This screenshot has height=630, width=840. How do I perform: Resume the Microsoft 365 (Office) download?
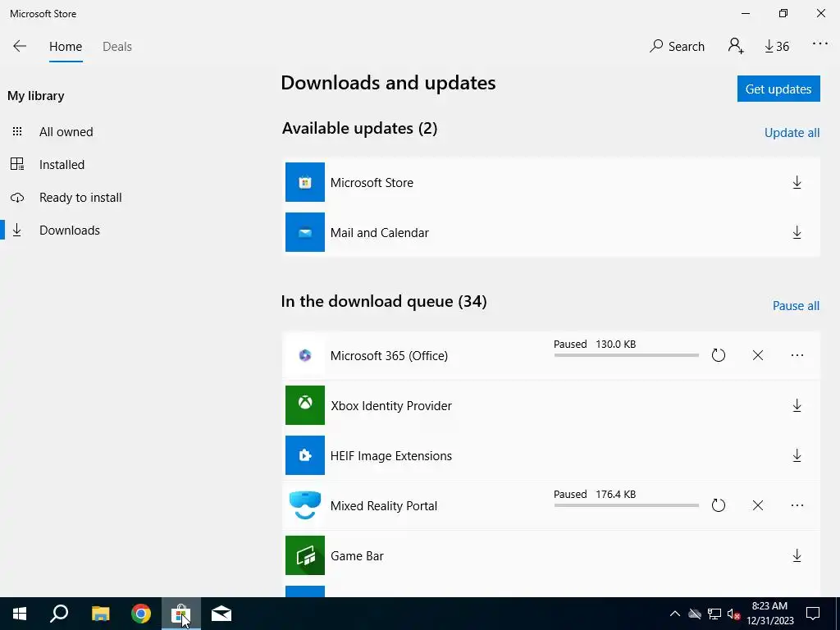718,355
